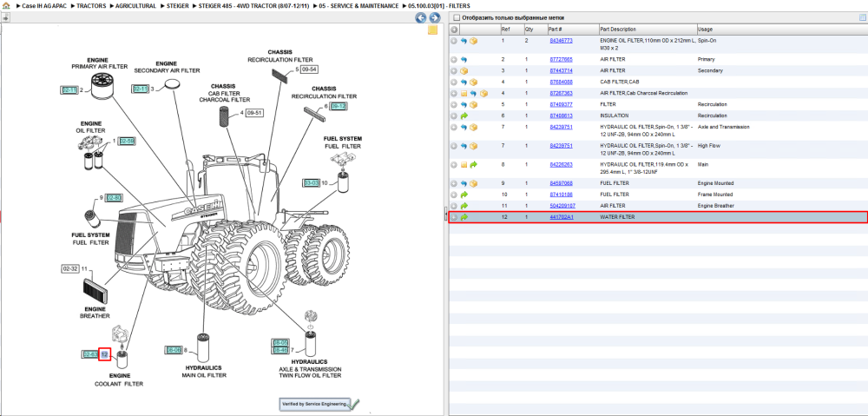The image size is (868, 416).
Task: Open figure reference 09-12 in the diagram
Action: [x=339, y=106]
